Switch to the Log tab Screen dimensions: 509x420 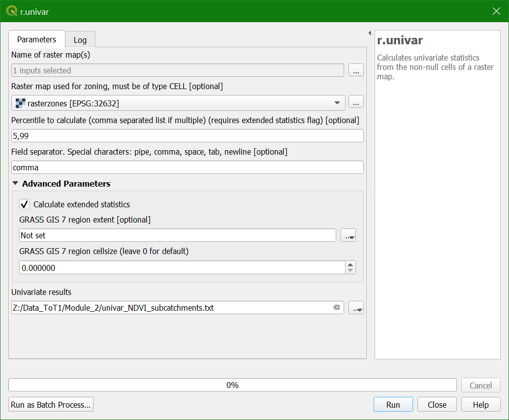pos(80,40)
